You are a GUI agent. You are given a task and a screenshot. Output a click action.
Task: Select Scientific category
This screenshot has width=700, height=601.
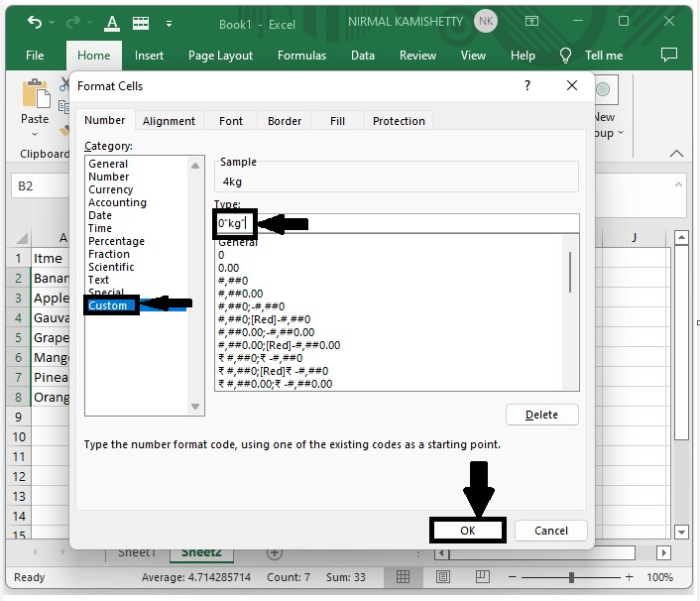click(x=111, y=267)
